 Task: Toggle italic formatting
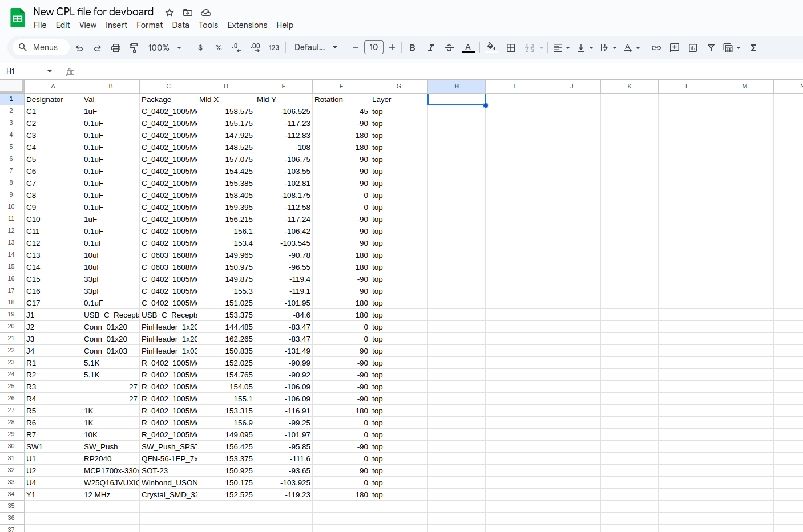431,48
